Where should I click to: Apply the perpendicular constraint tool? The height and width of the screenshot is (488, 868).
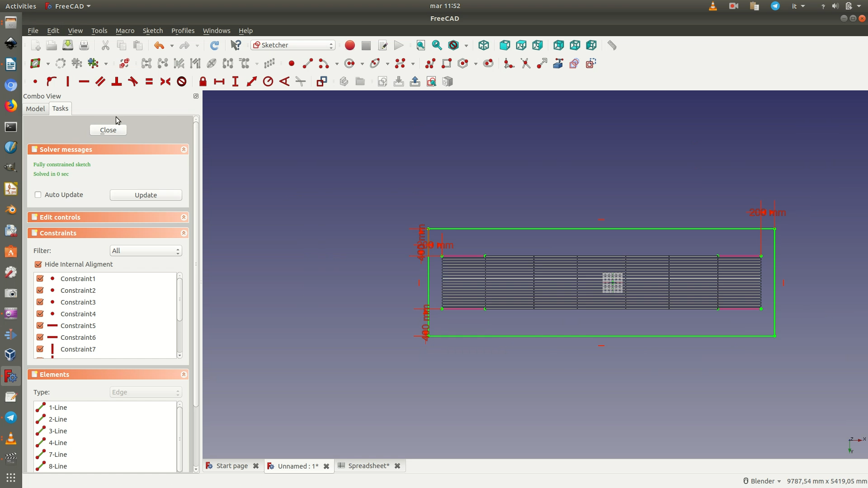[117, 82]
